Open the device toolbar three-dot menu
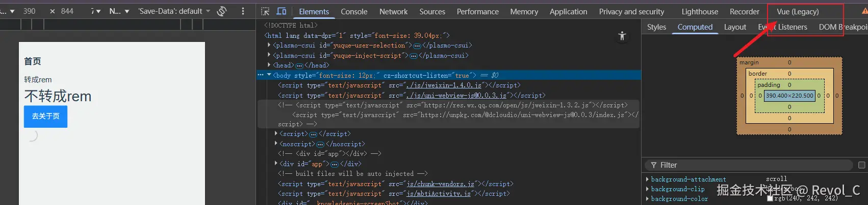Image resolution: width=868 pixels, height=205 pixels. [243, 11]
